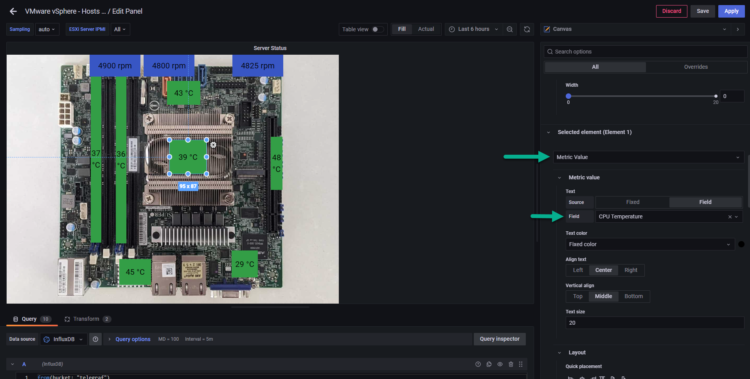
Task: Open the Last 6 hours time picker
Action: [x=474, y=29]
